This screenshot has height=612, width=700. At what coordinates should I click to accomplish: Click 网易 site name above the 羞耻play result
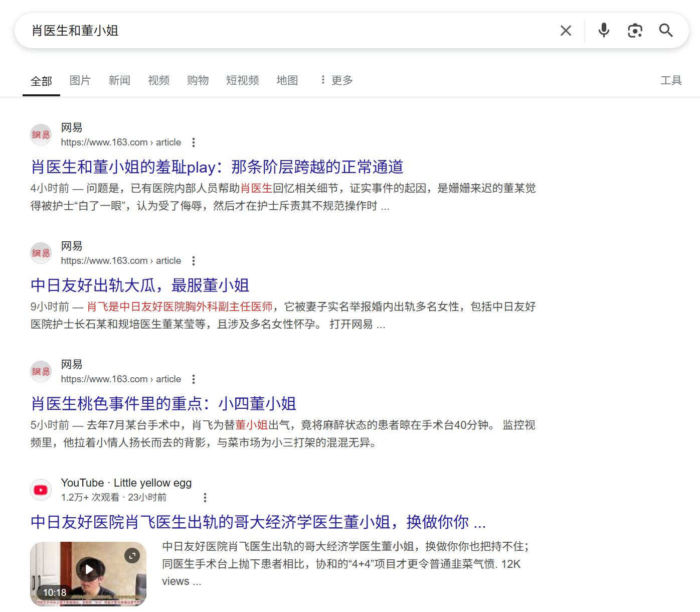pos(72,128)
